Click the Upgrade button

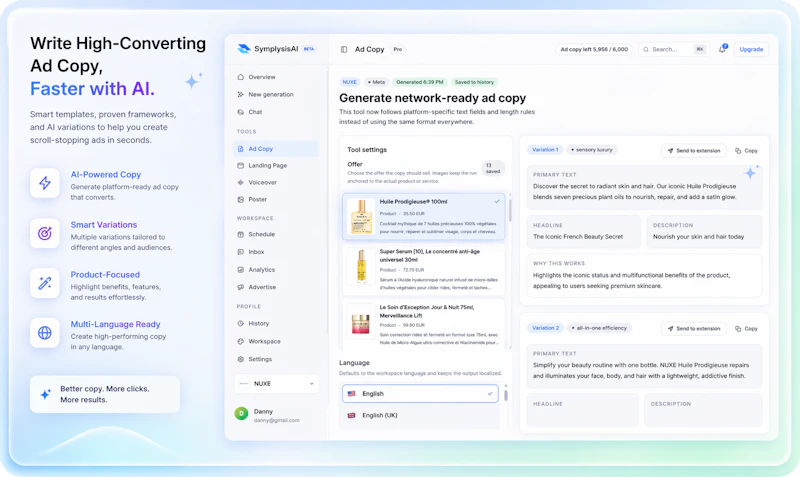(751, 49)
